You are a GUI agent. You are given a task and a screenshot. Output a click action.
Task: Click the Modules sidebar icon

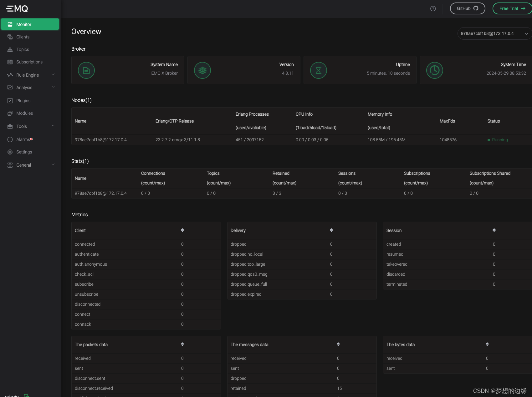[x=10, y=113]
